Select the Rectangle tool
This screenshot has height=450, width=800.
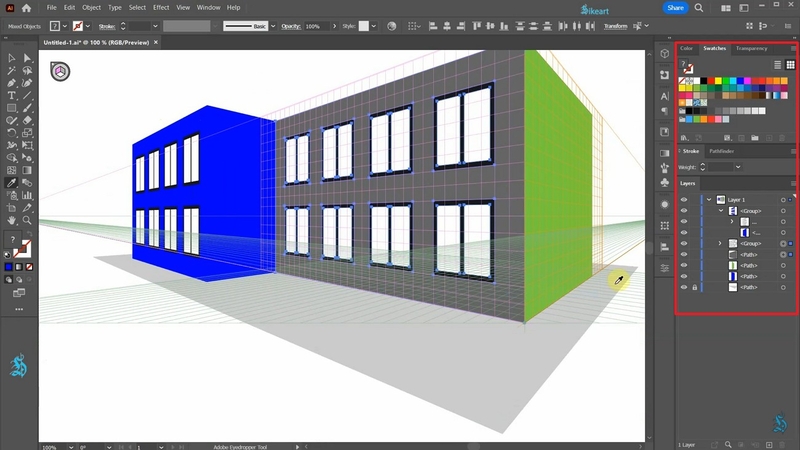tap(11, 108)
